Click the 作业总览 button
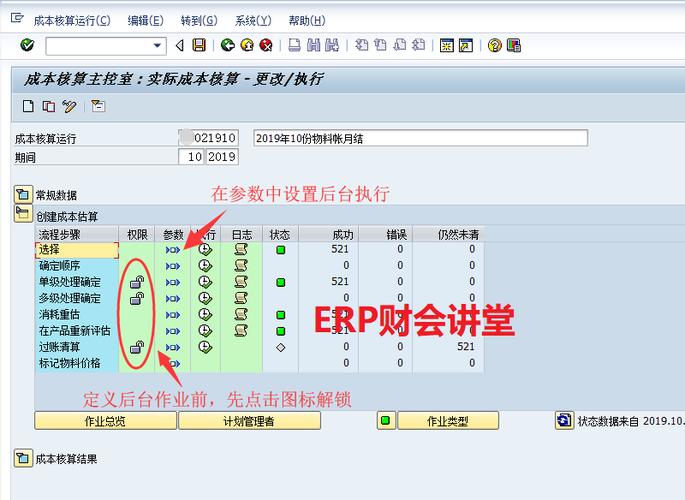This screenshot has height=500, width=685. (105, 421)
